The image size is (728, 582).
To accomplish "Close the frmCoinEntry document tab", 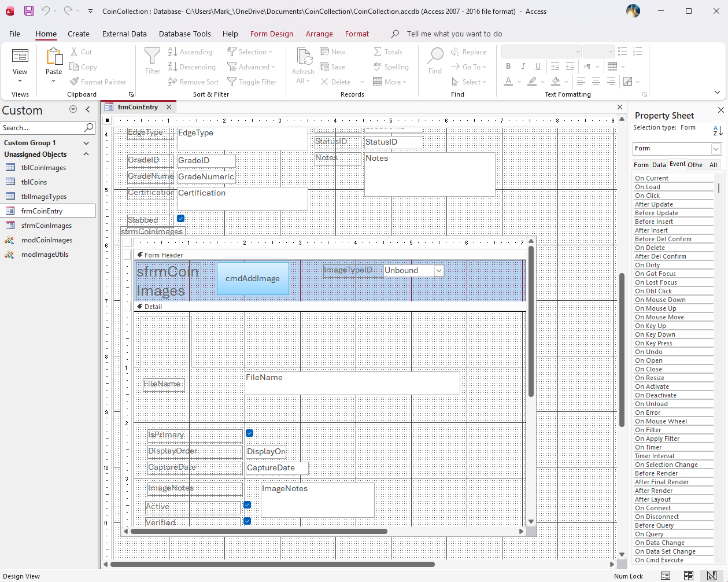I will tap(169, 107).
